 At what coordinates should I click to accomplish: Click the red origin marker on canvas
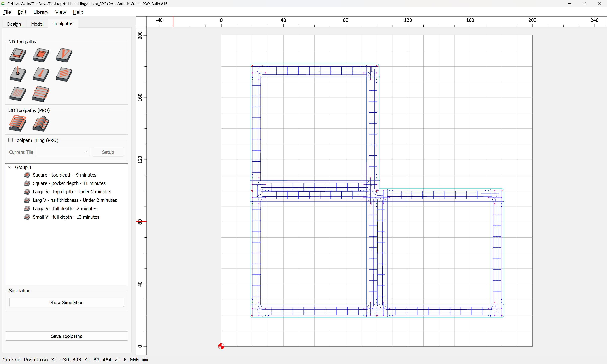[x=221, y=346]
